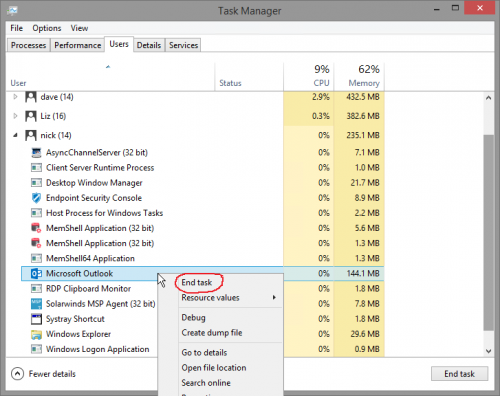Click the Fewer details up-arrow icon
Viewport: 500px width, 396px height.
pyautogui.click(x=17, y=374)
